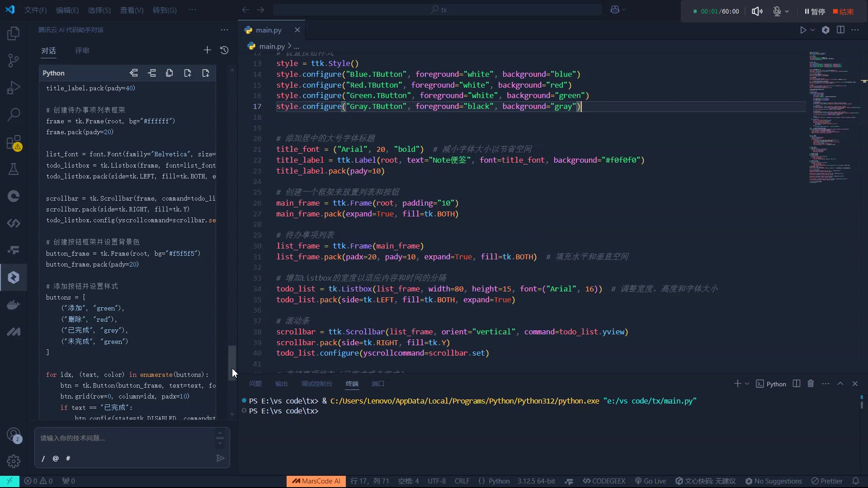Open new terminal profile dropdown
The height and width of the screenshot is (488, 868).
[x=747, y=384]
